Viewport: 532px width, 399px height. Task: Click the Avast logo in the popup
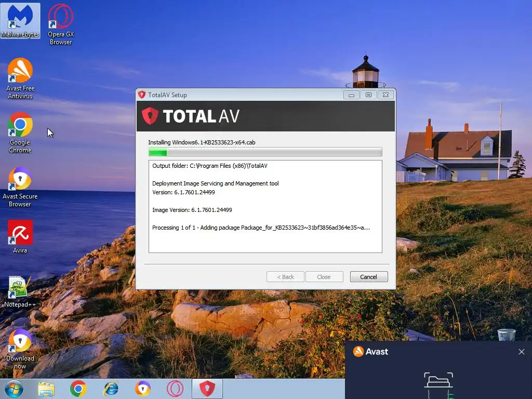tap(370, 352)
